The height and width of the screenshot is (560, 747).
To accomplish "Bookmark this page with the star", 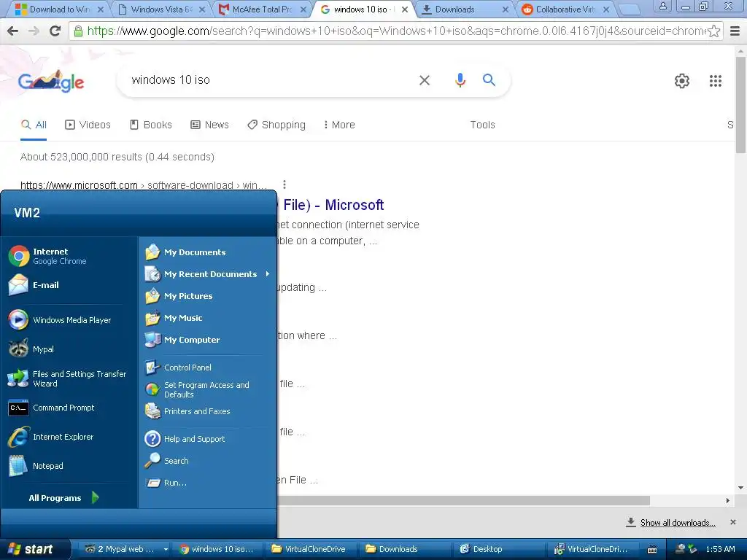I will pyautogui.click(x=713, y=31).
